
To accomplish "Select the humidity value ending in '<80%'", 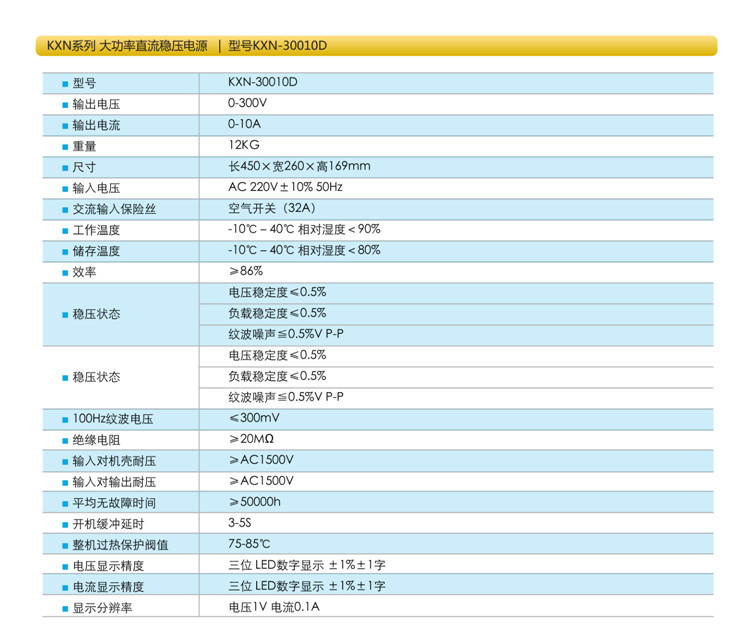I will (304, 250).
